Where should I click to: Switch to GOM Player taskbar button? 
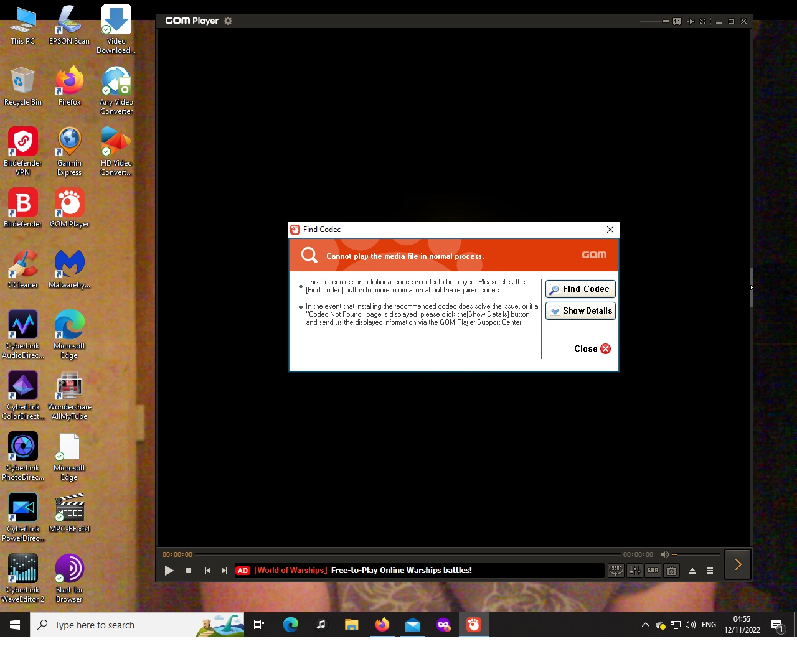tap(474, 625)
